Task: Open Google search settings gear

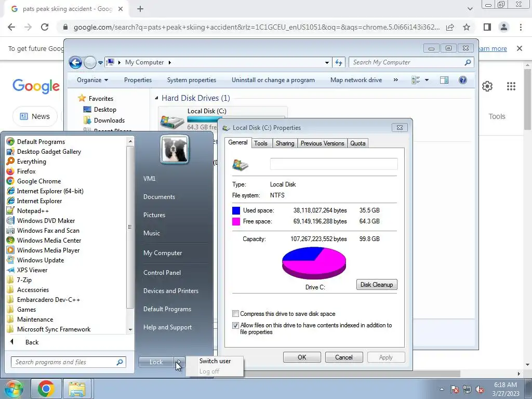Action: tap(487, 86)
